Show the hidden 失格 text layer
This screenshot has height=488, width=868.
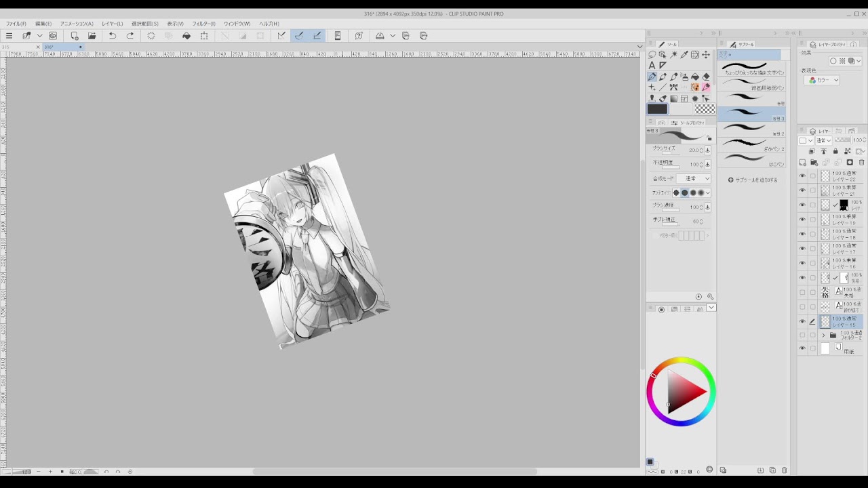[802, 292]
